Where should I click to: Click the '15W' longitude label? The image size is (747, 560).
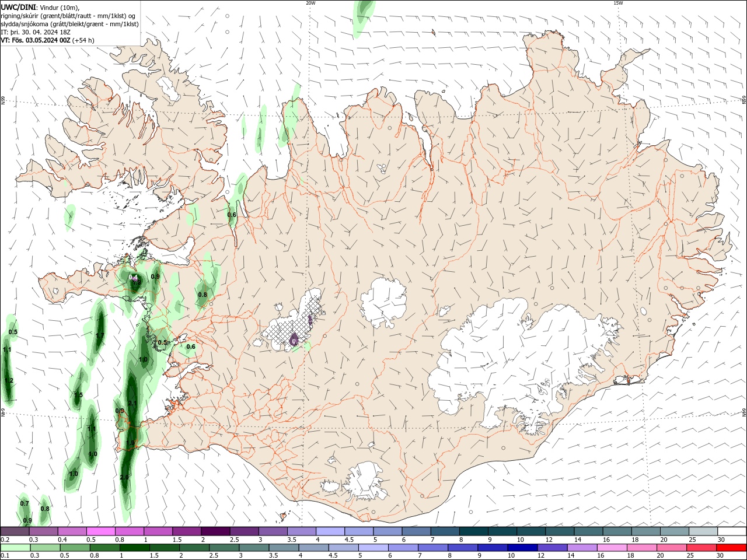tap(618, 3)
